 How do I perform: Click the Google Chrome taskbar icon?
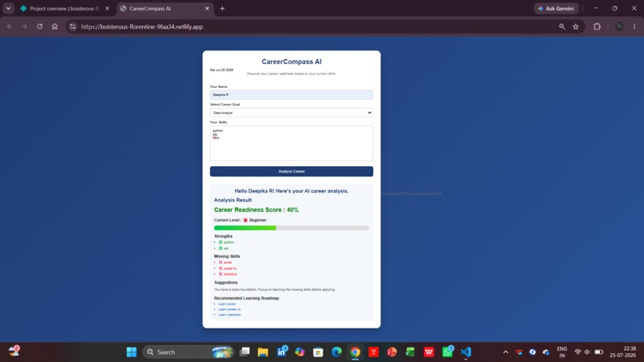pyautogui.click(x=356, y=352)
